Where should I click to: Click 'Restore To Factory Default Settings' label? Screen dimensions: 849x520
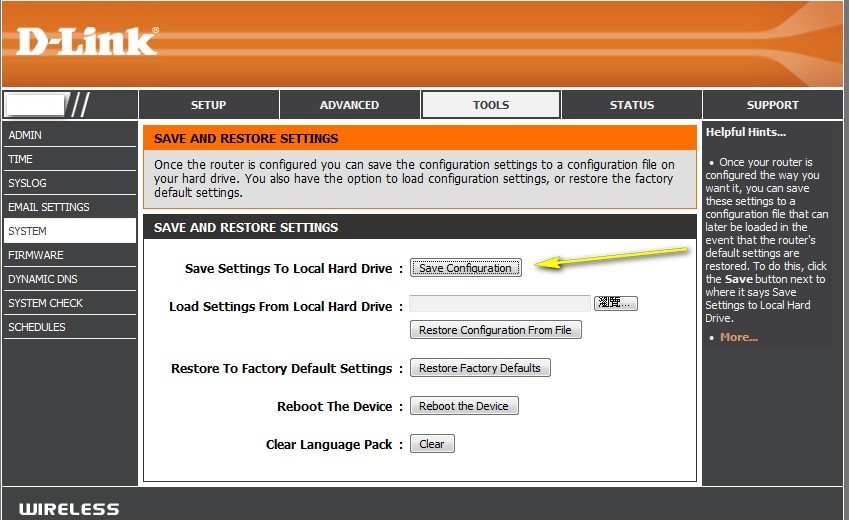pos(282,368)
